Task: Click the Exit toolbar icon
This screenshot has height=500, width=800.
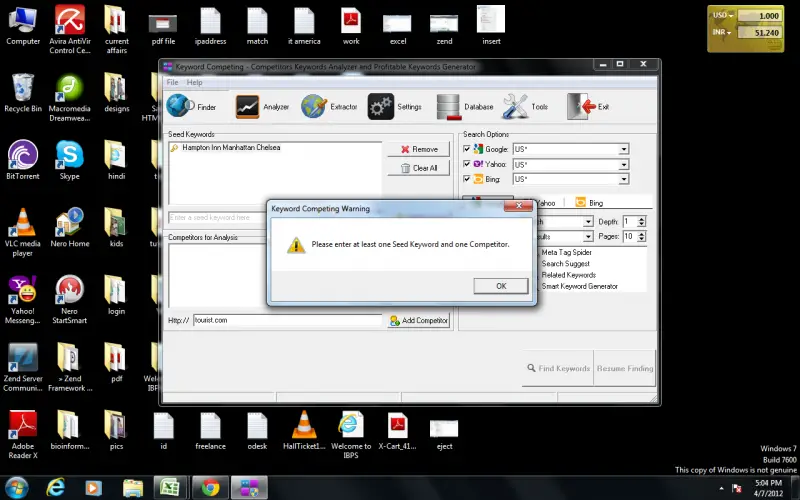Action: point(588,107)
